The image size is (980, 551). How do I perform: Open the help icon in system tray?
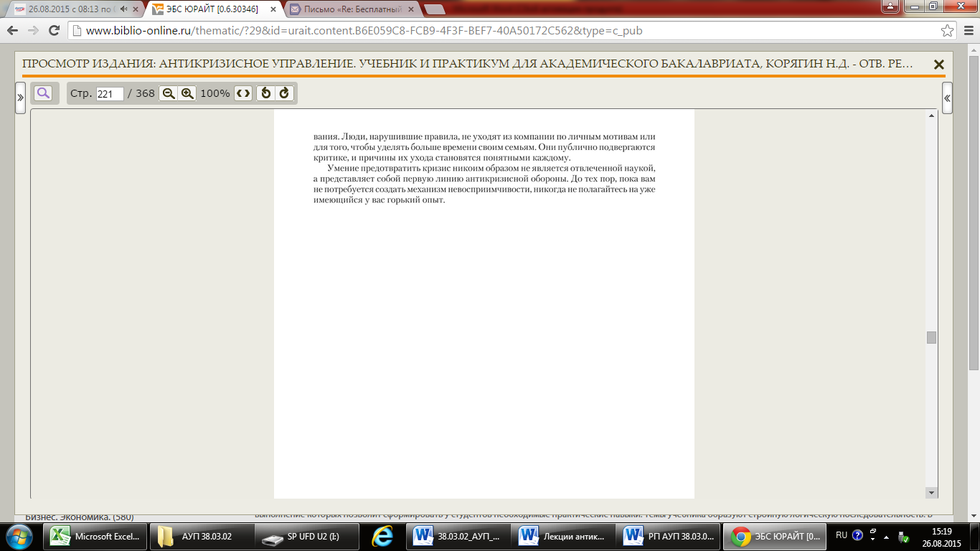[x=857, y=535]
